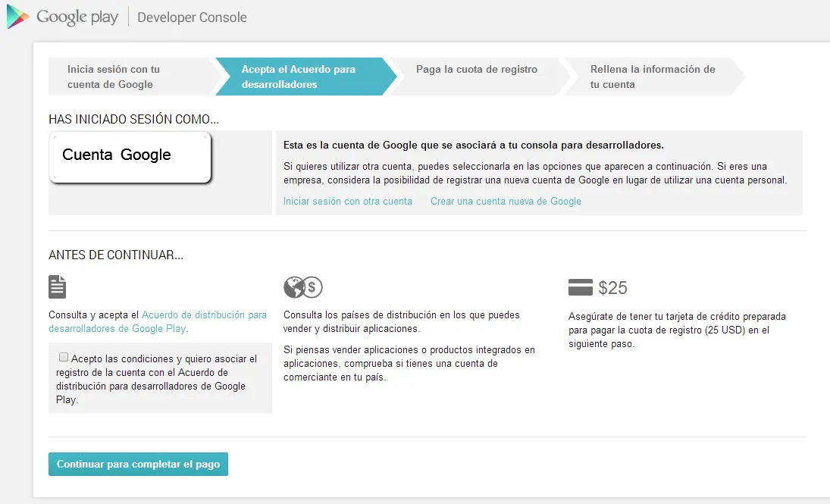Click the 'ANTES DE CONTINUAR...' heading
The image size is (830, 504).
(x=116, y=255)
